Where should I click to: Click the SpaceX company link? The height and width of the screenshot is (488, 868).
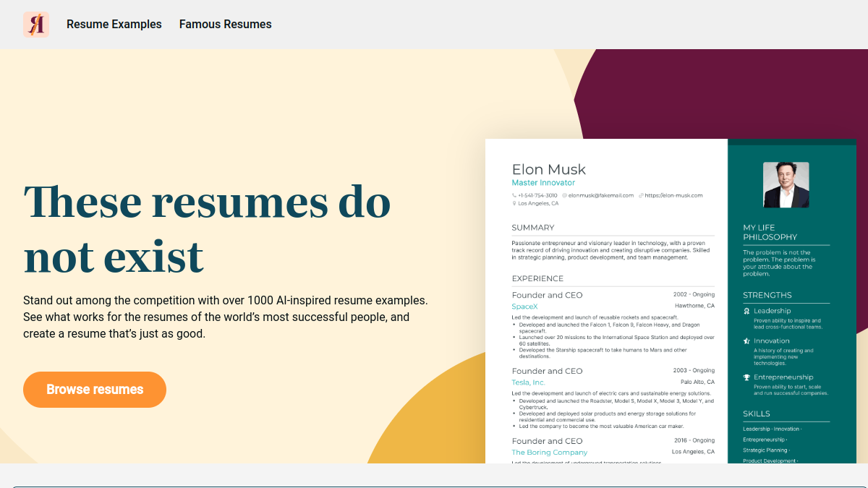[524, 307]
